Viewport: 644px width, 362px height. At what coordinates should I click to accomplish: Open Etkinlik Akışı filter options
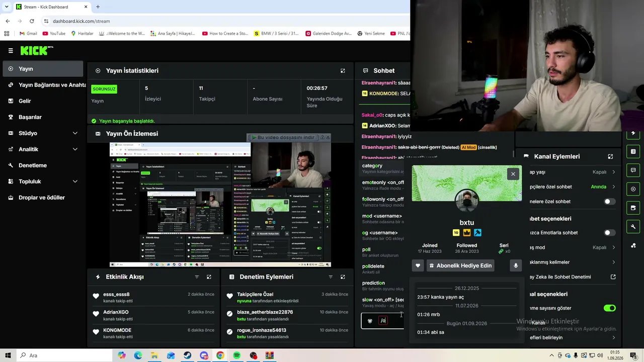pos(197,277)
